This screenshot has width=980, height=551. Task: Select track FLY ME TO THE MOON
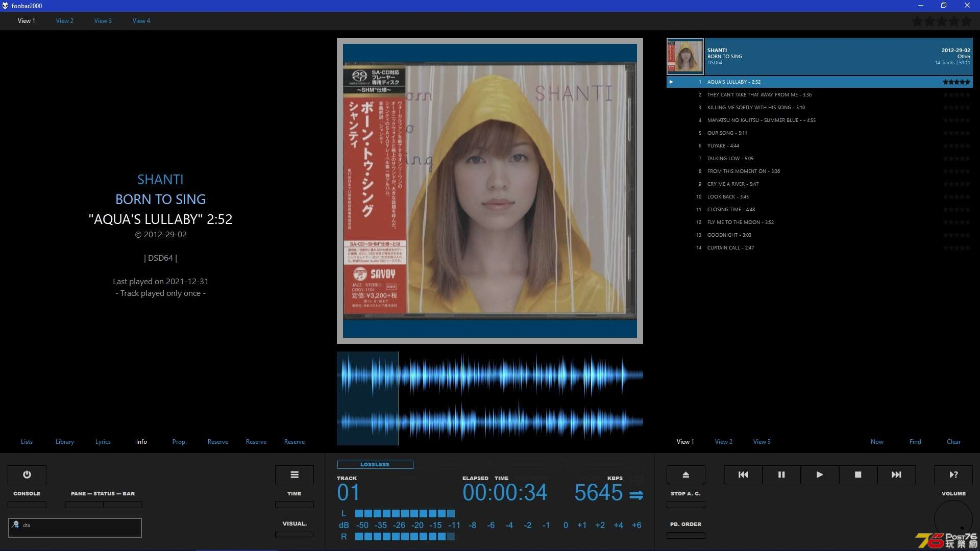(x=819, y=222)
